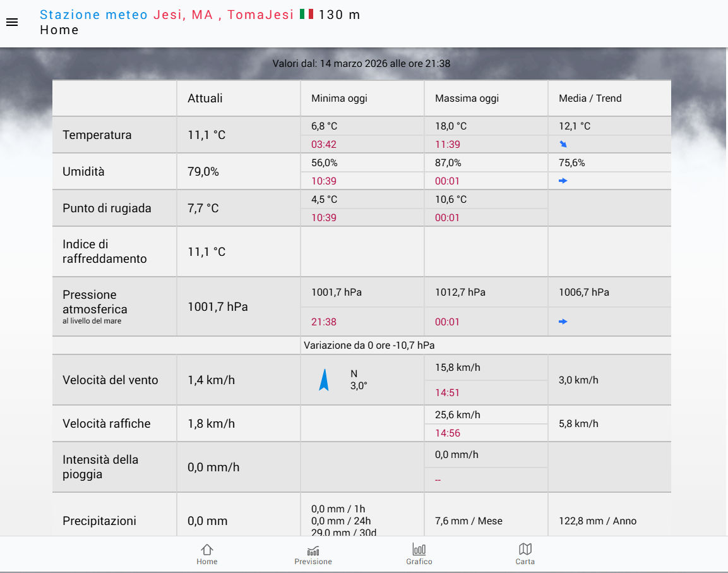Screen dimensions: 728x573
Task: Open the Carta map icon
Action: [x=525, y=549]
